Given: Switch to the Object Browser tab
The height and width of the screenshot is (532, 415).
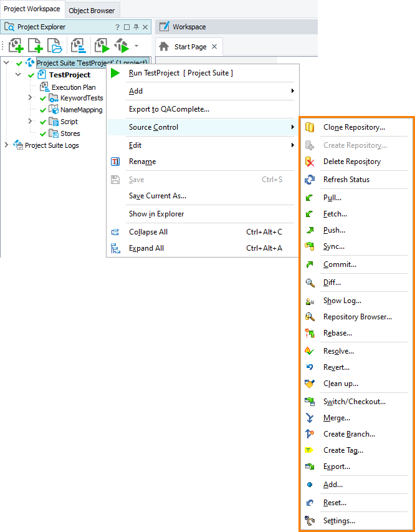Looking at the screenshot, I should tap(92, 10).
